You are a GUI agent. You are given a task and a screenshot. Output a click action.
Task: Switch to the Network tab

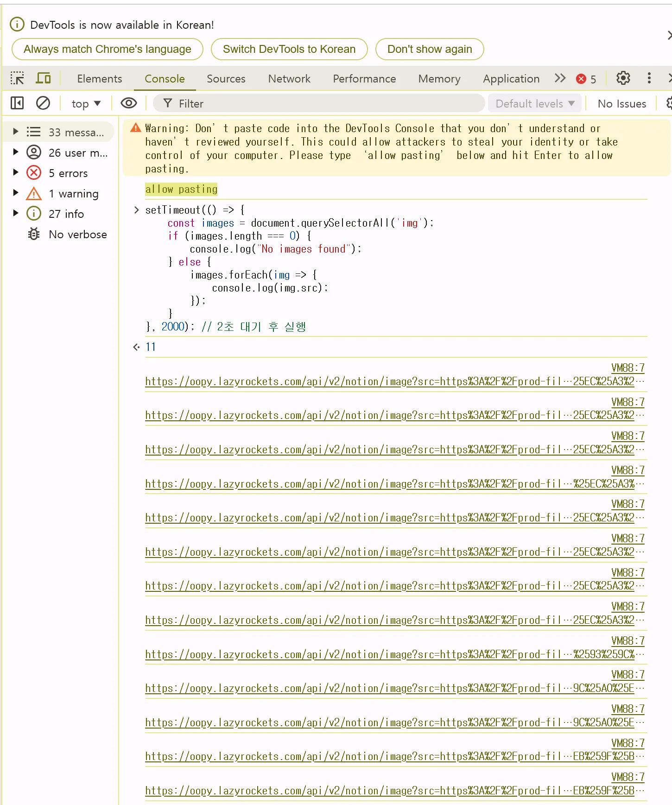[x=289, y=79]
